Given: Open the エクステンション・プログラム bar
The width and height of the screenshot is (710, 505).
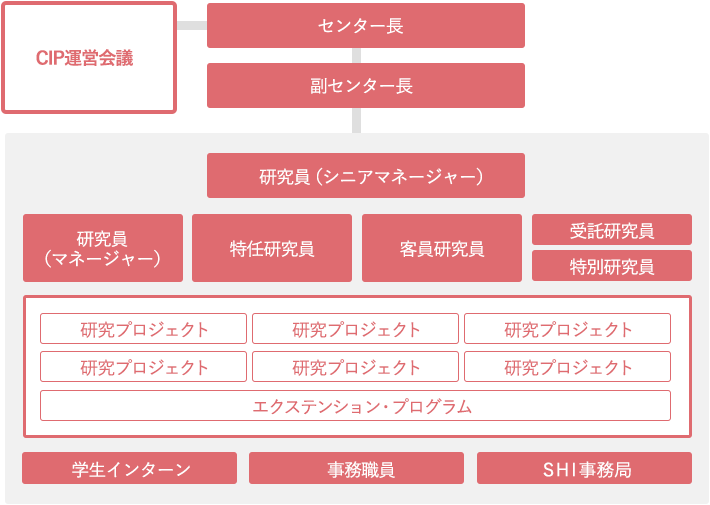Looking at the screenshot, I should [x=355, y=406].
